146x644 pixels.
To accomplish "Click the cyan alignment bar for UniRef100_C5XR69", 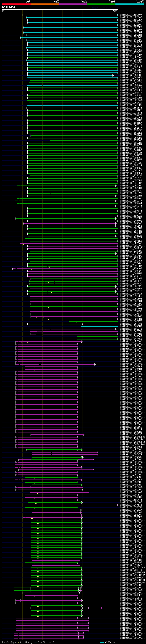I will [x=72, y=85].
